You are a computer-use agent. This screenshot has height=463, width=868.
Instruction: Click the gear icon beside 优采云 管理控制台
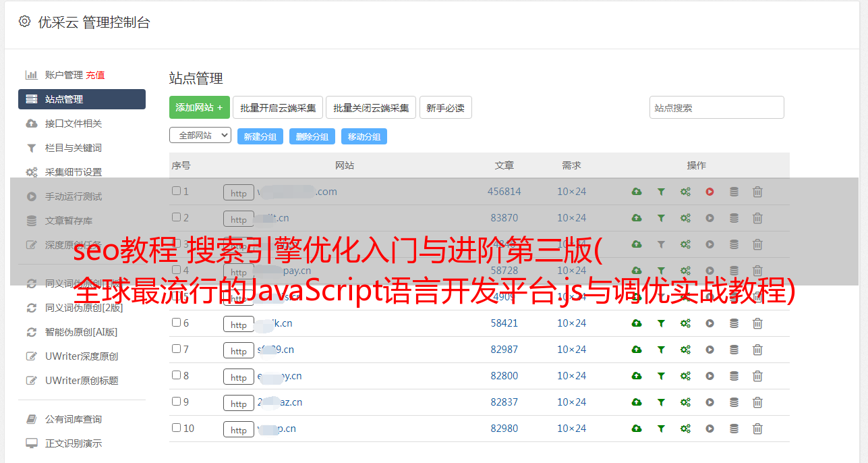pos(24,22)
